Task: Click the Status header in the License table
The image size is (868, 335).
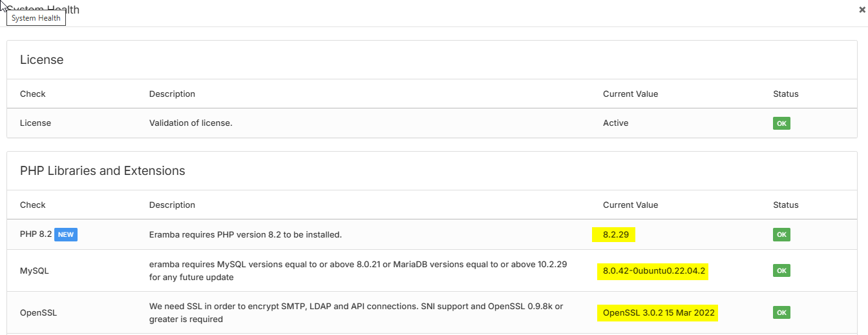Action: (785, 94)
